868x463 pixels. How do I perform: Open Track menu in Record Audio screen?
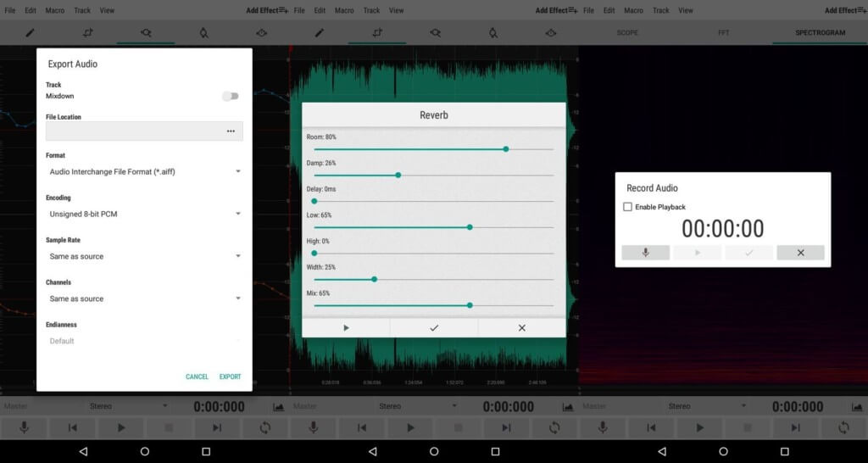point(661,10)
